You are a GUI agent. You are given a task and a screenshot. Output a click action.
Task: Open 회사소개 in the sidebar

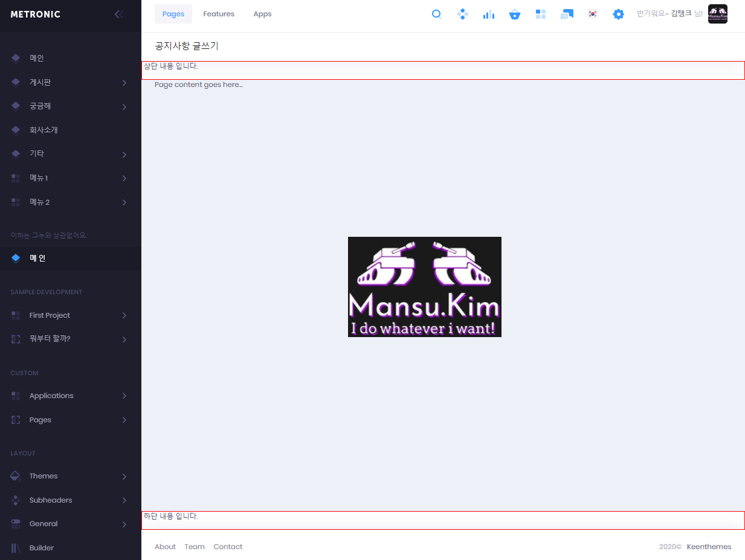(44, 130)
